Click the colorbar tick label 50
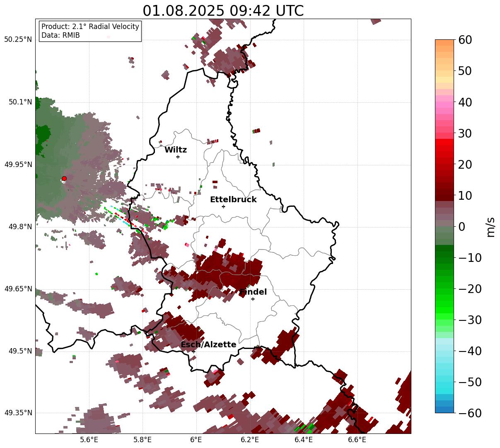 [466, 71]
